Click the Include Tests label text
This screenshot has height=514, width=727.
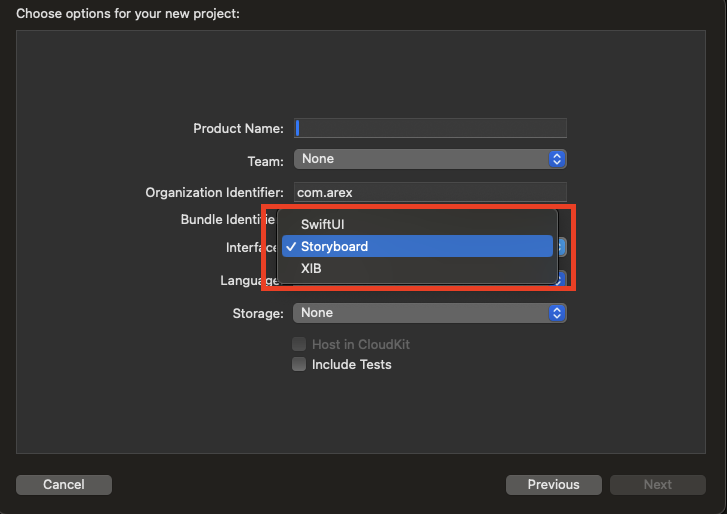351,365
